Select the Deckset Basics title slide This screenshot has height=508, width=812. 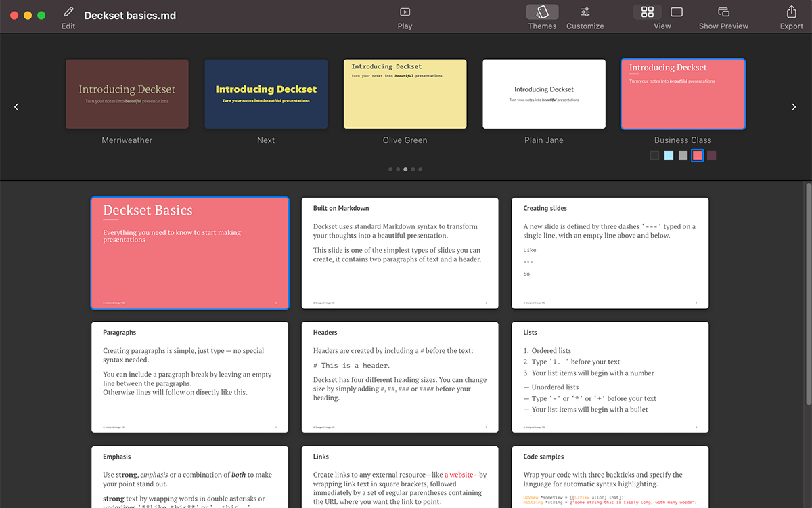coord(189,253)
